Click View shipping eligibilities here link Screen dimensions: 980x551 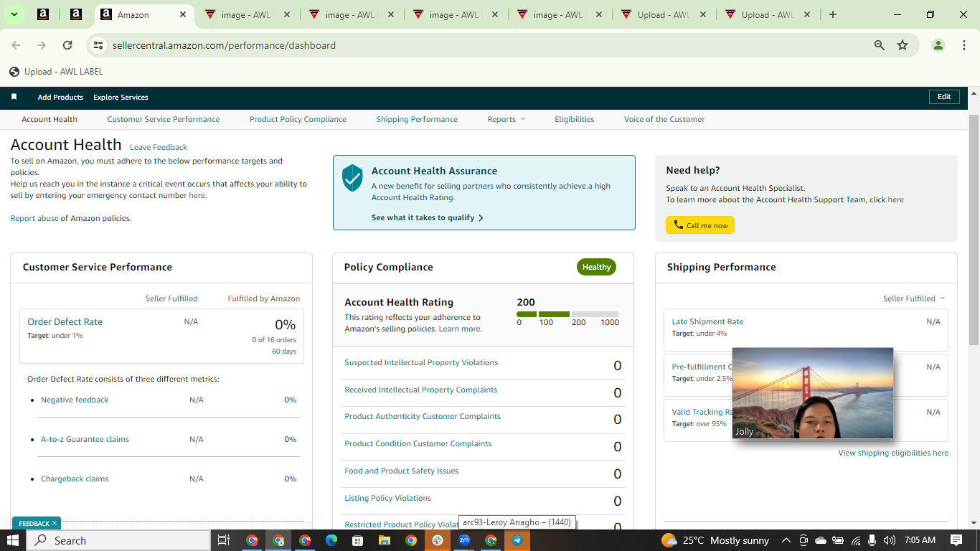coord(893,453)
